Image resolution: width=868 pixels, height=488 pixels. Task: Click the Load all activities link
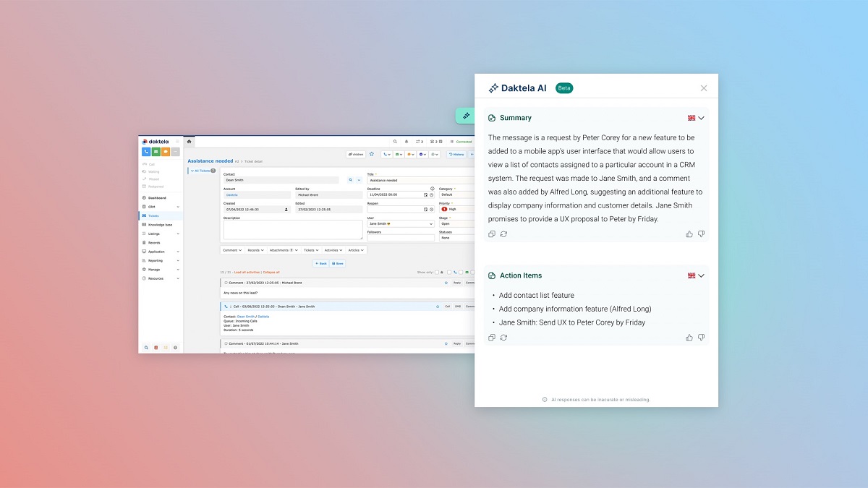[x=246, y=273]
